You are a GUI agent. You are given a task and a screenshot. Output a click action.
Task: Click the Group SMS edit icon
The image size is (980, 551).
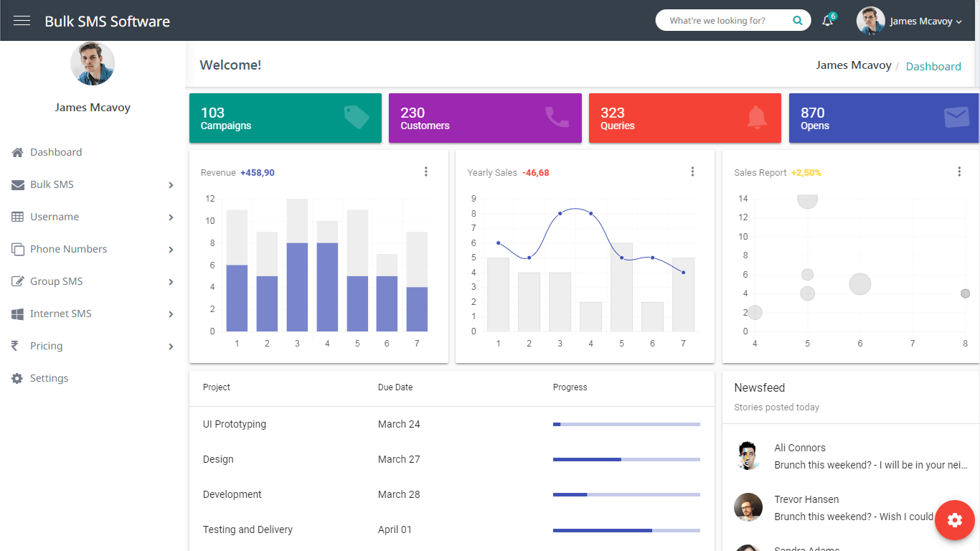click(x=17, y=281)
